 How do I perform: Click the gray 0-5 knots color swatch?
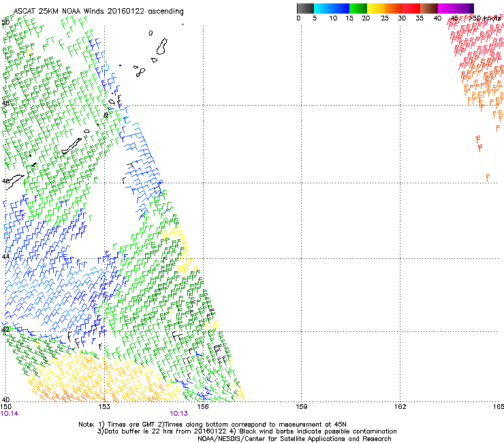pos(305,8)
